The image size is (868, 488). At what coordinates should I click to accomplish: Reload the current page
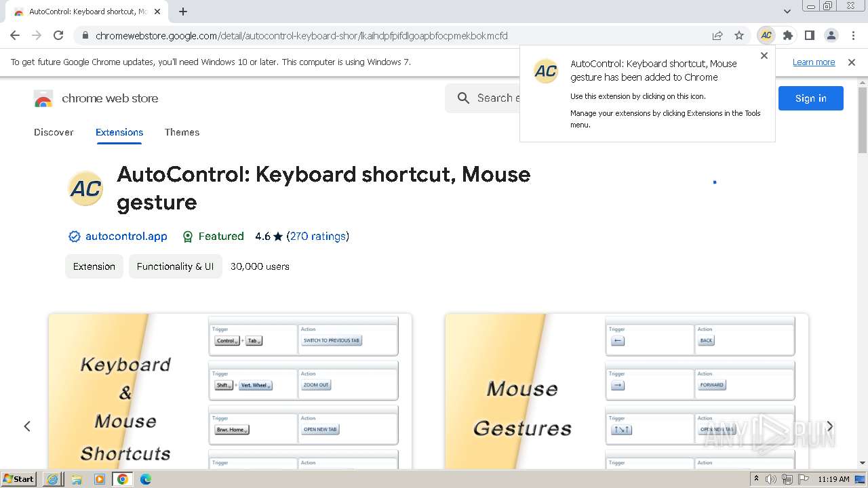coord(58,35)
